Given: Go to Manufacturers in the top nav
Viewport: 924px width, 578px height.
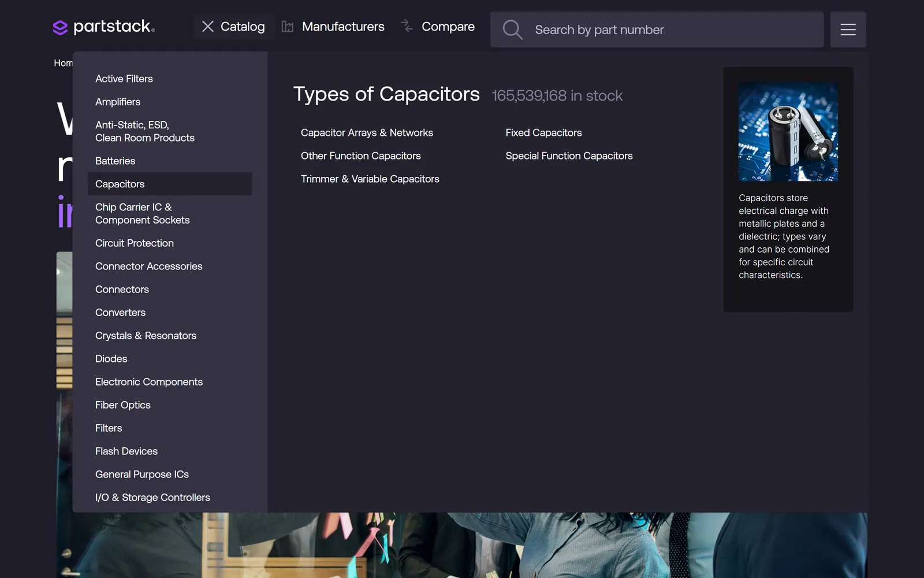Looking at the screenshot, I should point(343,27).
